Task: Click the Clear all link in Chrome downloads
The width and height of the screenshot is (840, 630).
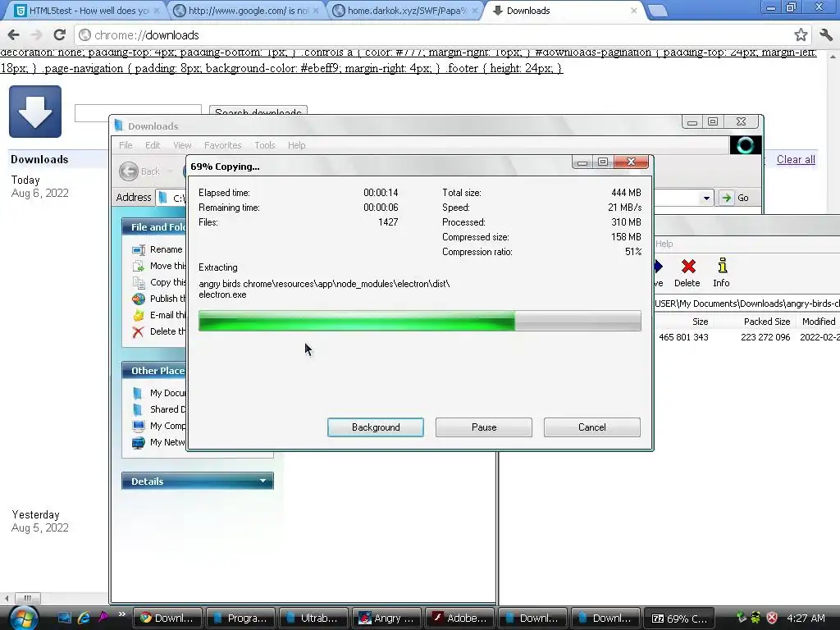Action: click(796, 160)
